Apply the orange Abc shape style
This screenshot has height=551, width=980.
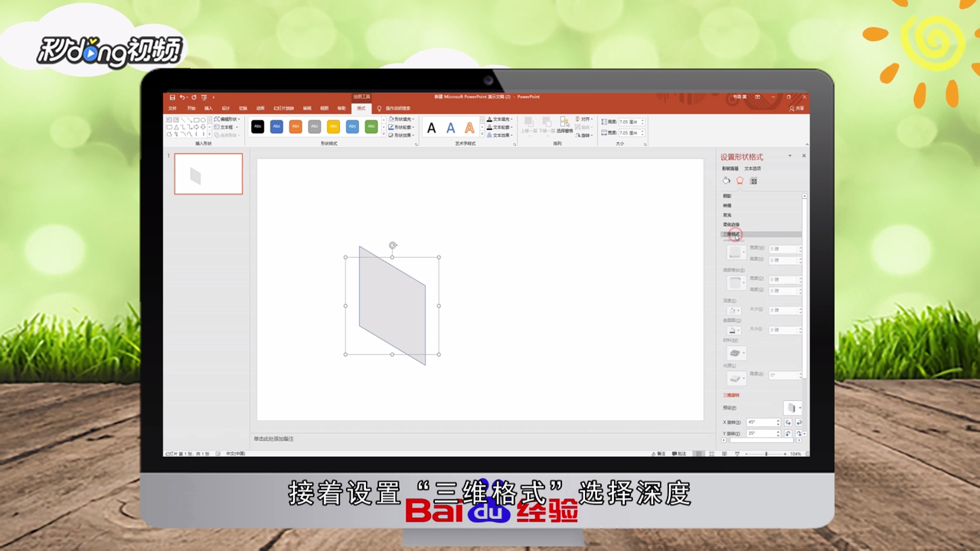coord(296,126)
